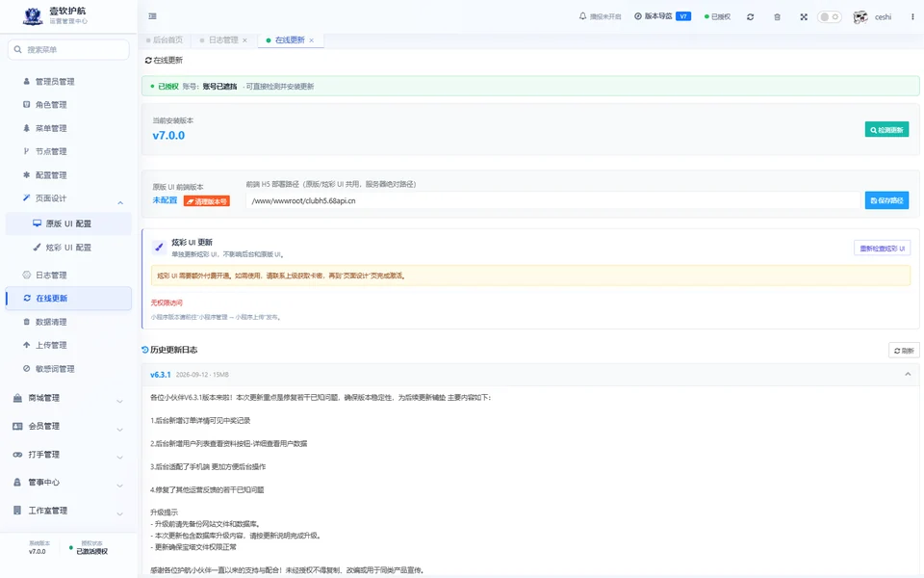This screenshot has height=578, width=924.
Task: Open 版本导航 compass entry
Action: tap(653, 16)
